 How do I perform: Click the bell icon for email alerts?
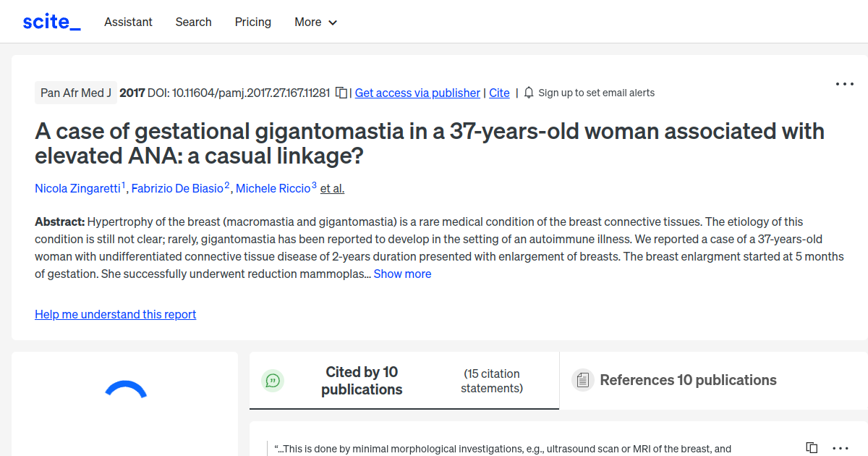[529, 93]
